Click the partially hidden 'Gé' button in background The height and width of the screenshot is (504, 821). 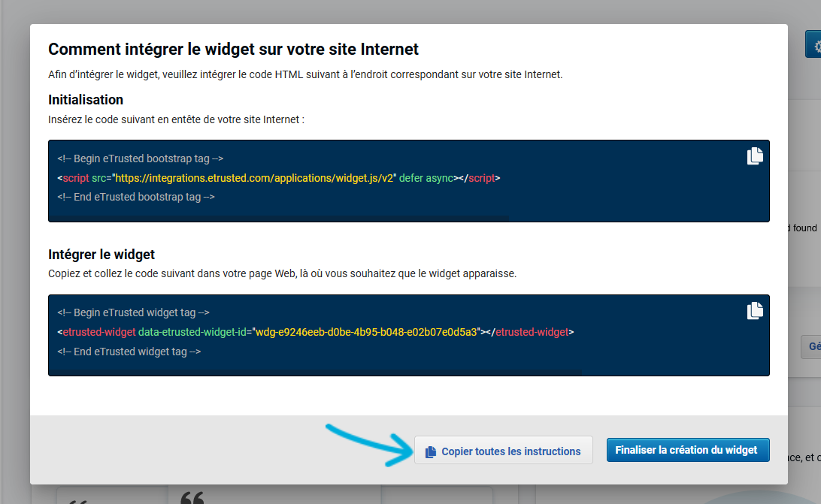(811, 346)
